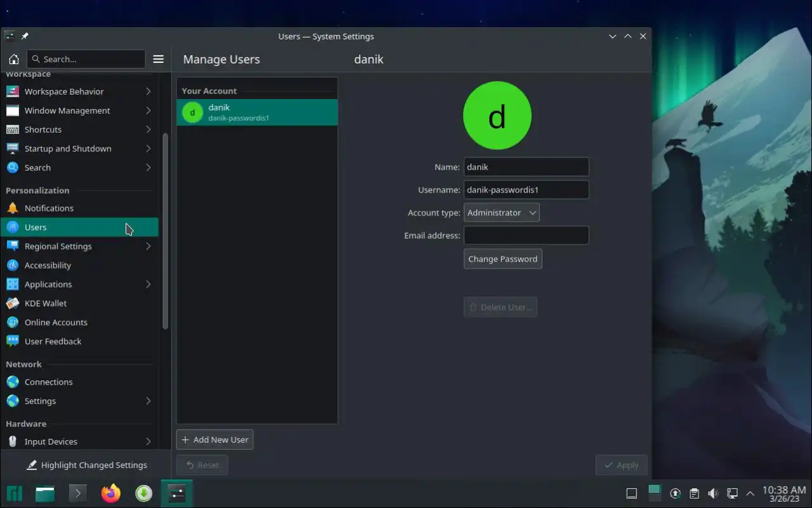Click the virtual desktop pager

coord(654,493)
